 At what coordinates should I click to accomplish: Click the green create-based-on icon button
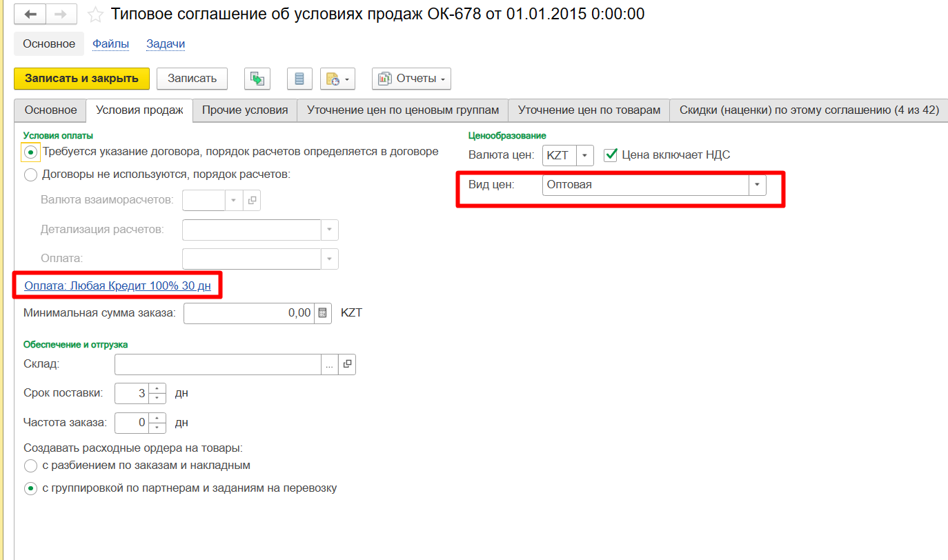[257, 79]
